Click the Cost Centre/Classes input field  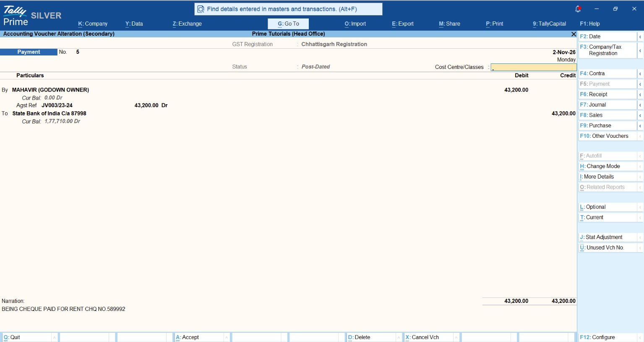(534, 67)
